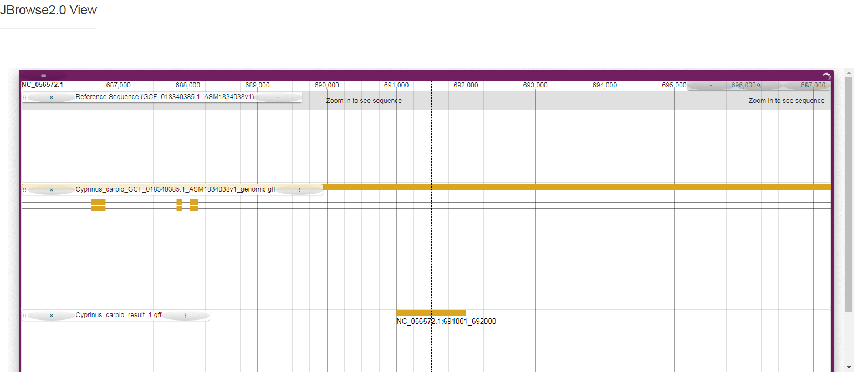Click the magnifier icon over the 697,000 label

807,85
